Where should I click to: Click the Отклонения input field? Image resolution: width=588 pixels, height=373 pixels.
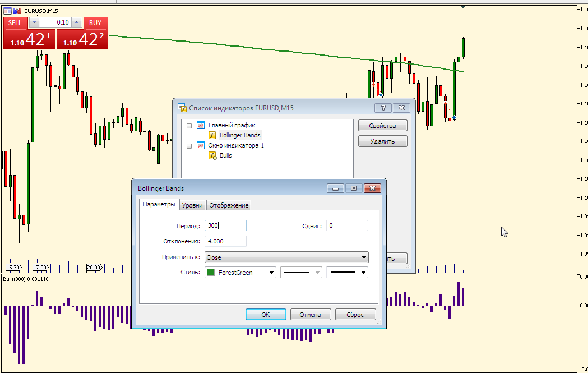[225, 241]
